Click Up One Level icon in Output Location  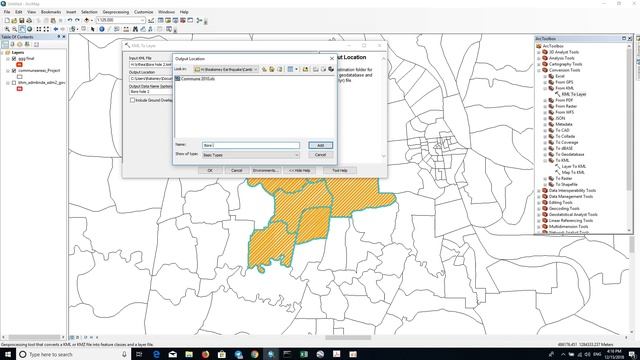[x=264, y=69]
